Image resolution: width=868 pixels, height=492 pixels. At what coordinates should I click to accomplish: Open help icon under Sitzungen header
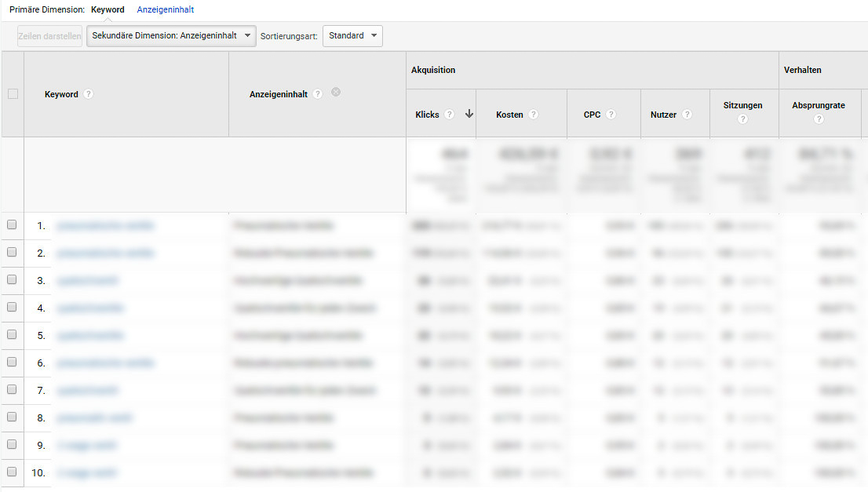click(742, 119)
